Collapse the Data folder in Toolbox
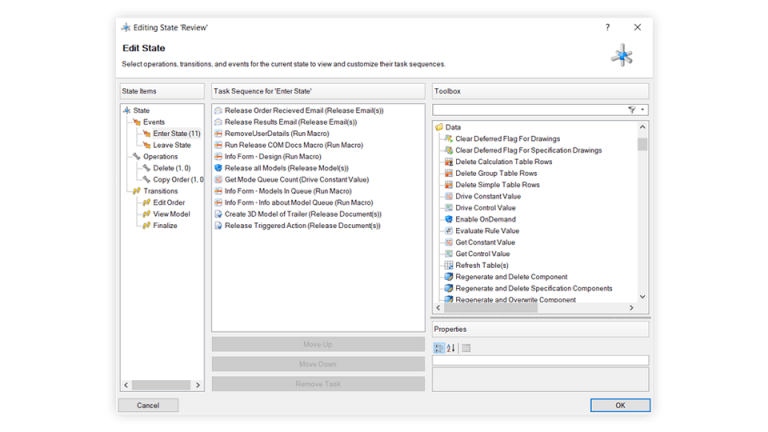Image resolution: width=768 pixels, height=432 pixels. [x=439, y=127]
